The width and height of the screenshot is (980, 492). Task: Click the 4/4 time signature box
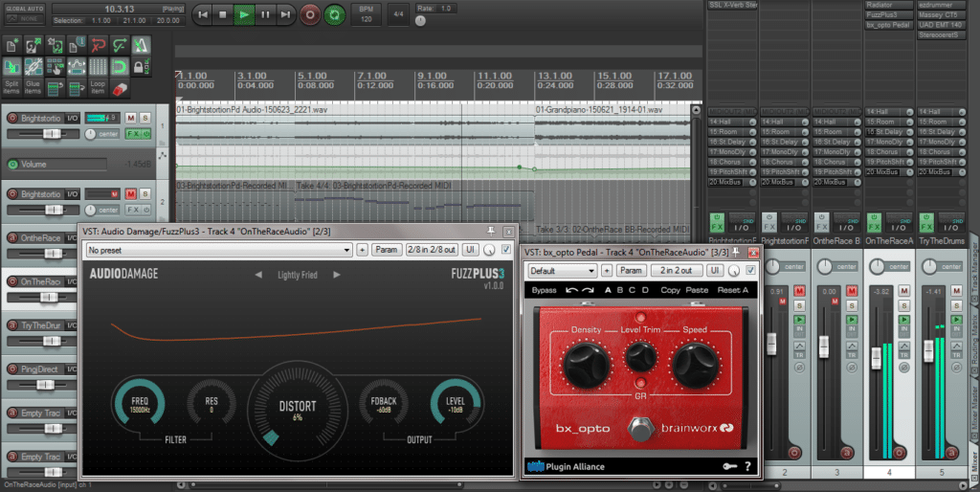[398, 15]
